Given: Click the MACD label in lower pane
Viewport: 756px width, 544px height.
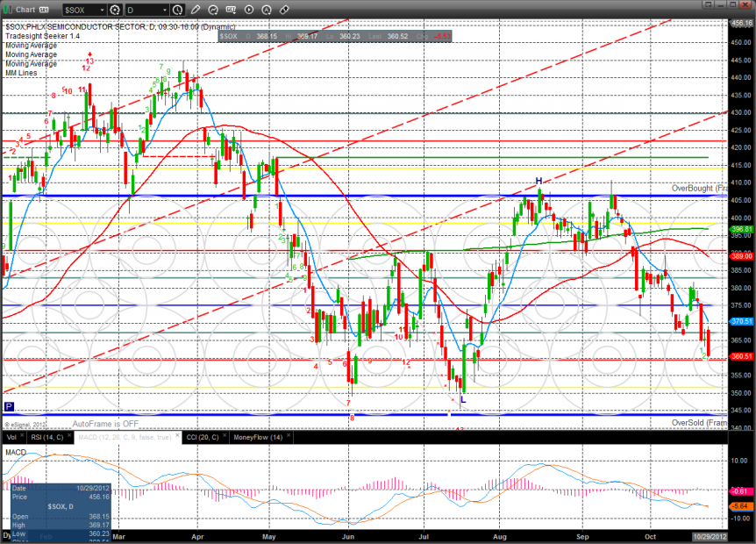Looking at the screenshot, I should coord(16,453).
